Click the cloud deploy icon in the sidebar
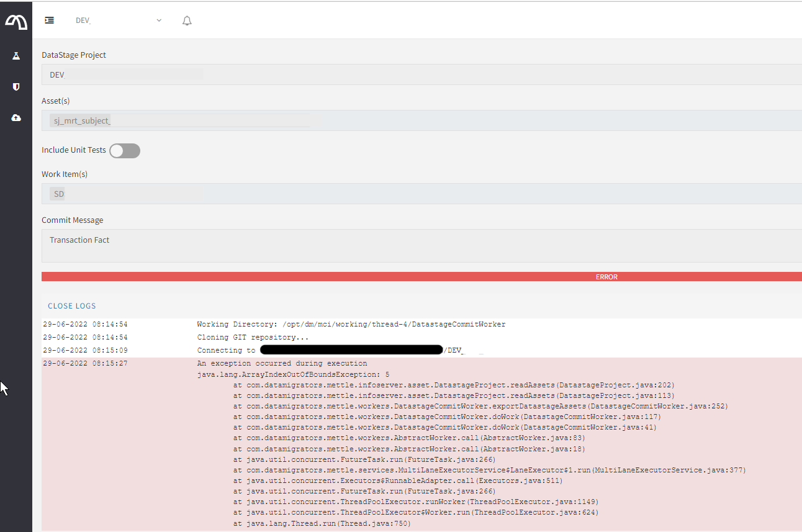Screen dimensions: 802x532 16,117
